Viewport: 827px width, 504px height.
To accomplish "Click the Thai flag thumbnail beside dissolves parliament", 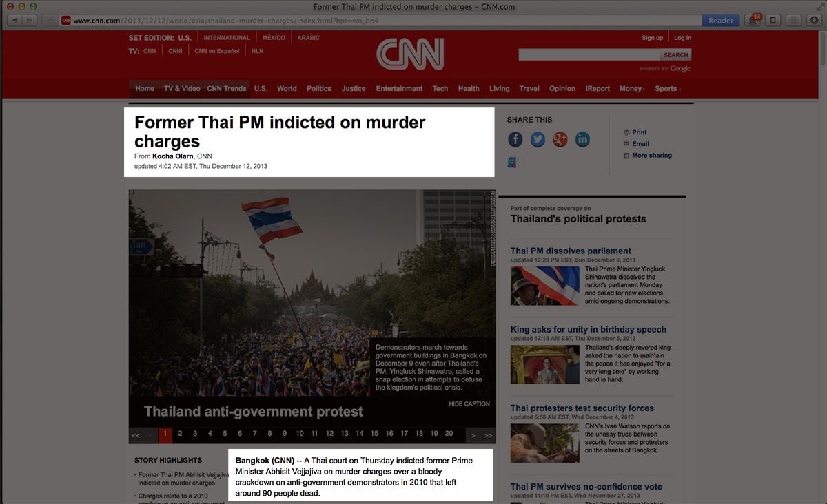I will point(545,286).
